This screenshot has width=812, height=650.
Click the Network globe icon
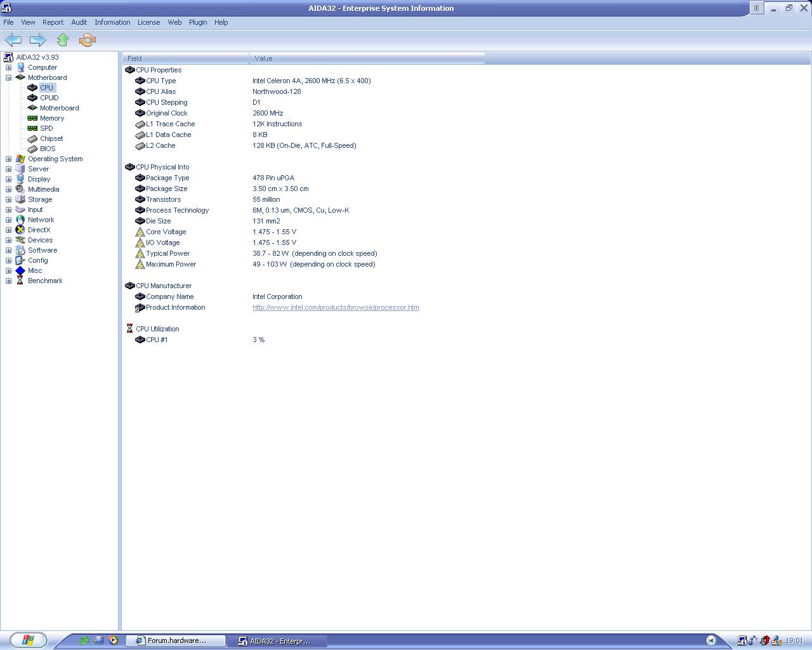[x=20, y=220]
